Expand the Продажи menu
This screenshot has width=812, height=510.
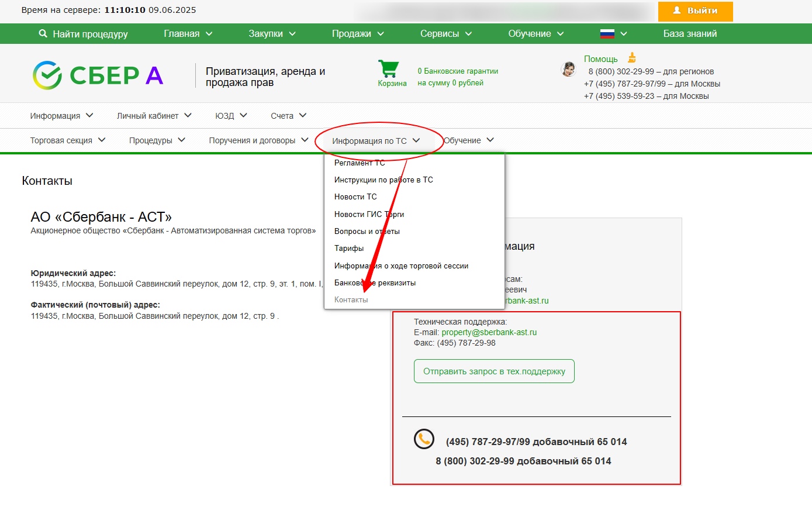pyautogui.click(x=358, y=34)
